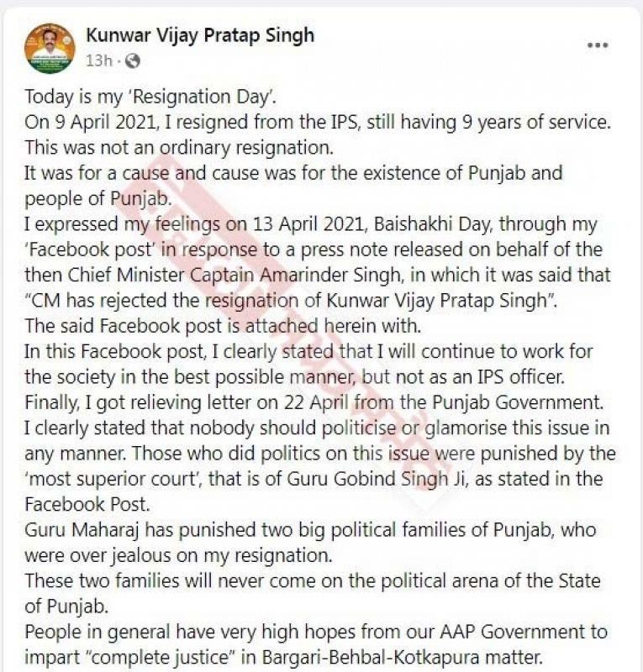This screenshot has width=643, height=672.
Task: Click the globe public audience icon
Action: click(x=133, y=60)
